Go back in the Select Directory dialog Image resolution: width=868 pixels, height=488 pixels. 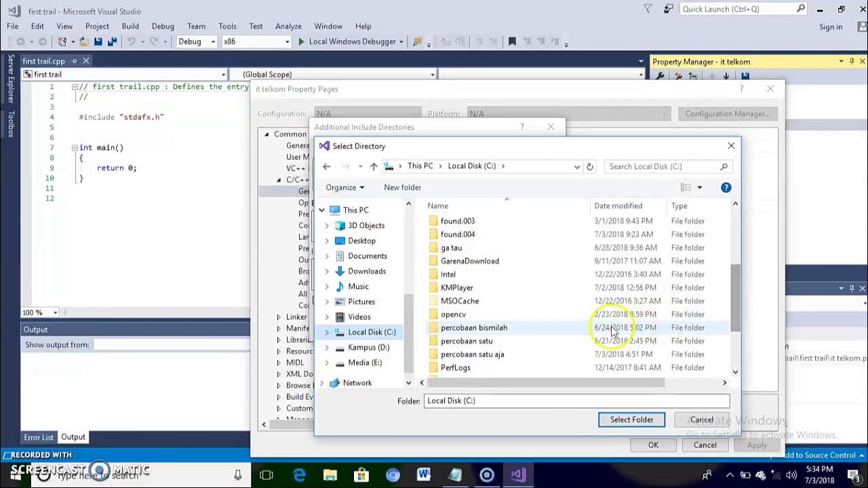[x=326, y=166]
